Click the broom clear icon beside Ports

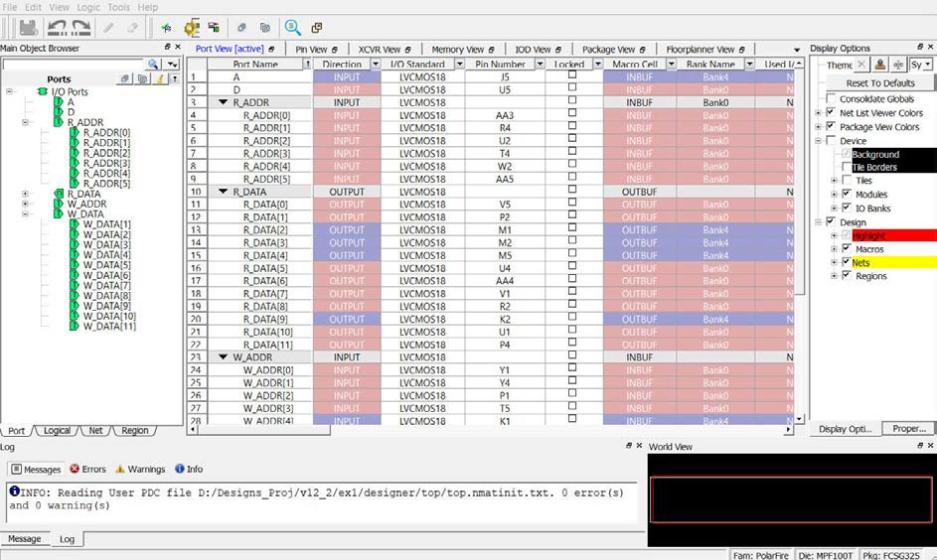[x=159, y=78]
